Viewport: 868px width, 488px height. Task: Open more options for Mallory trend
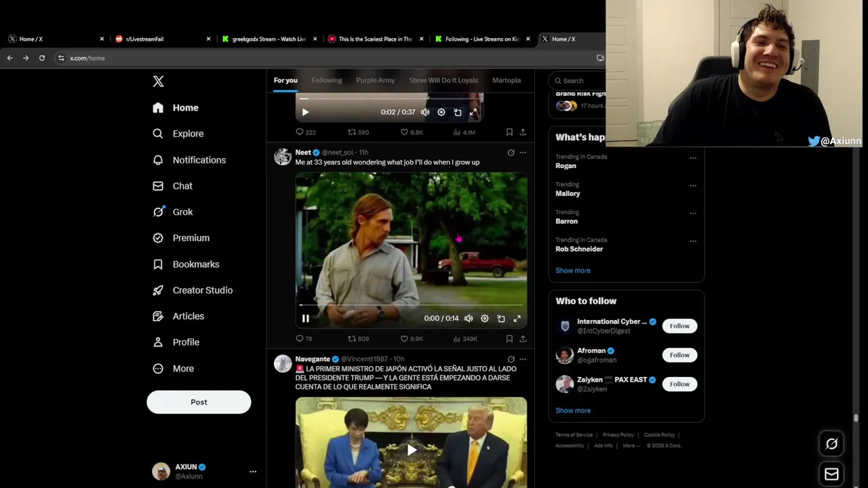point(693,186)
